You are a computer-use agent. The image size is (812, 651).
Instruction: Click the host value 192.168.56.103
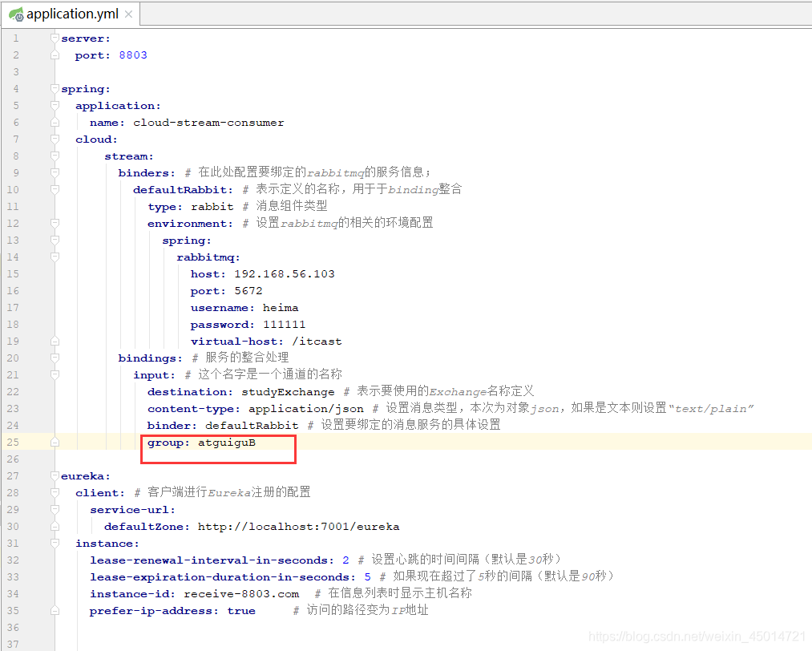point(285,274)
